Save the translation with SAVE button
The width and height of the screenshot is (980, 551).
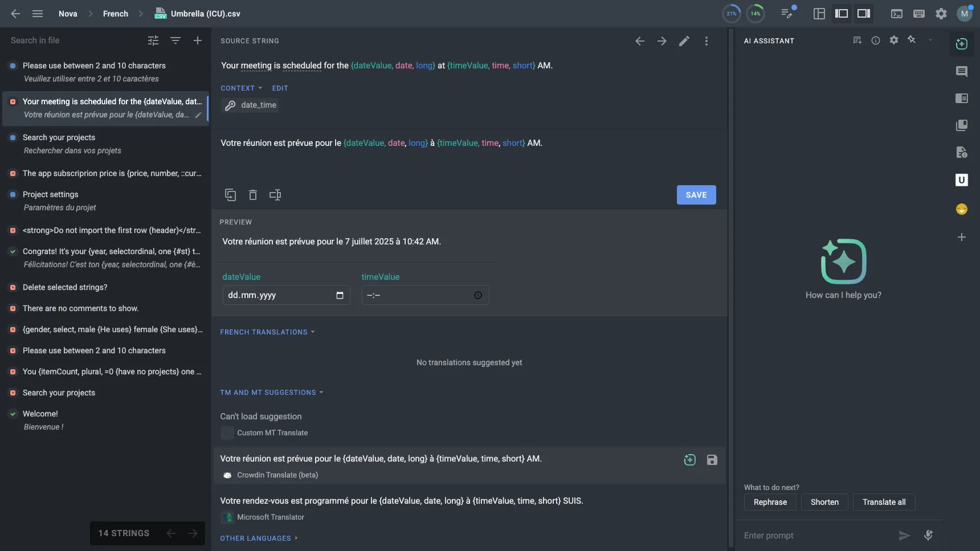click(x=696, y=195)
